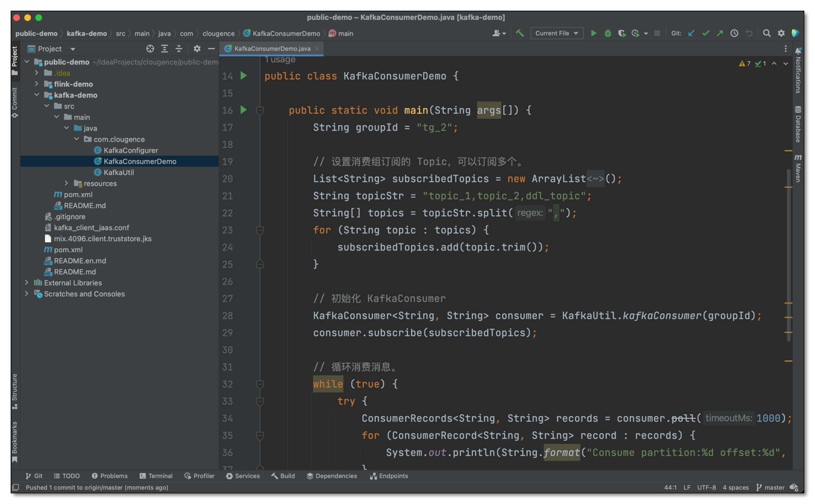The height and width of the screenshot is (504, 815).
Task: Hide the Project panel with minus icon
Action: pos(211,49)
